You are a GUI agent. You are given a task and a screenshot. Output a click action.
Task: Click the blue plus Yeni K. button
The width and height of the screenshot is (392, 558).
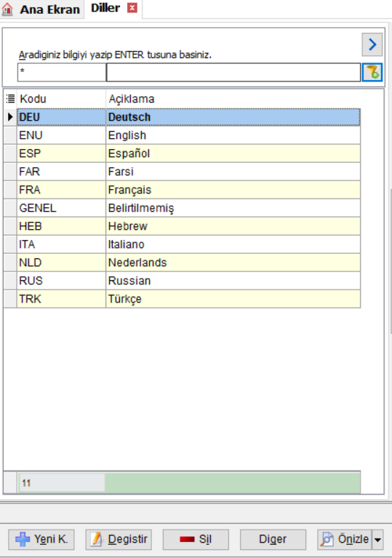(41, 540)
